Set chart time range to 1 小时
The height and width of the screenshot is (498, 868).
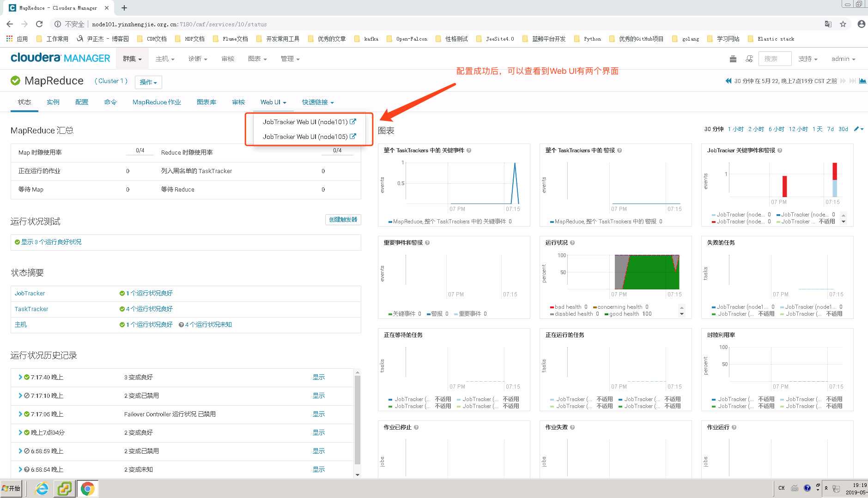coord(736,129)
